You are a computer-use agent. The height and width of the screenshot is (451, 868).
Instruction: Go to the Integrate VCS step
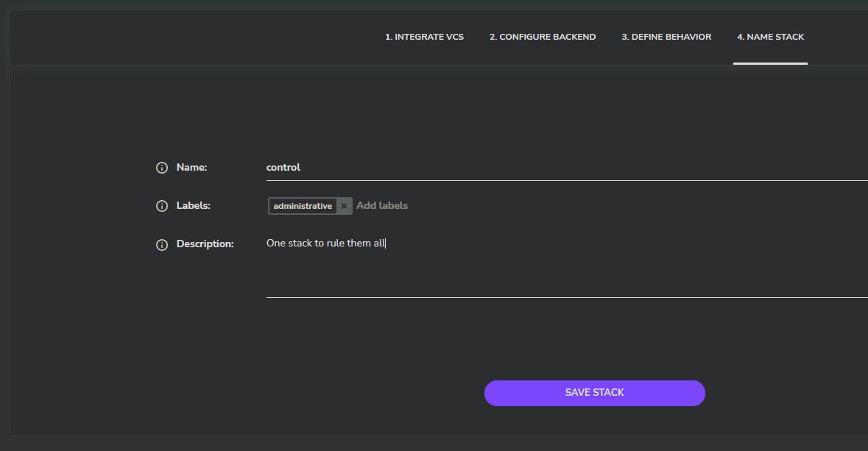[x=425, y=37]
